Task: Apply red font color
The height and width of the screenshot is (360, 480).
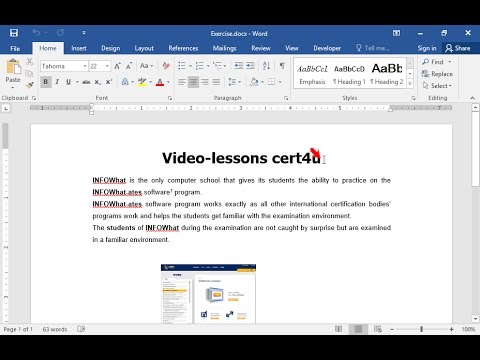Action: [x=160, y=82]
